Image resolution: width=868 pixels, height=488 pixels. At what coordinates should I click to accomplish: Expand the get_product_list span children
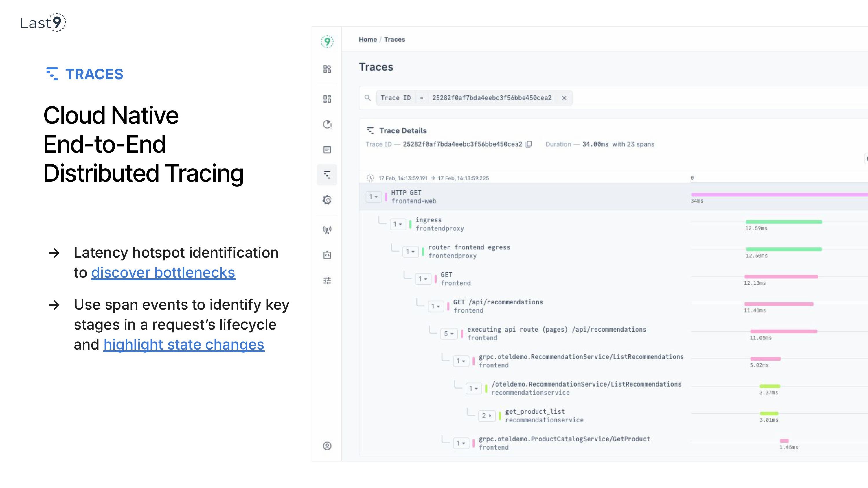(x=486, y=416)
